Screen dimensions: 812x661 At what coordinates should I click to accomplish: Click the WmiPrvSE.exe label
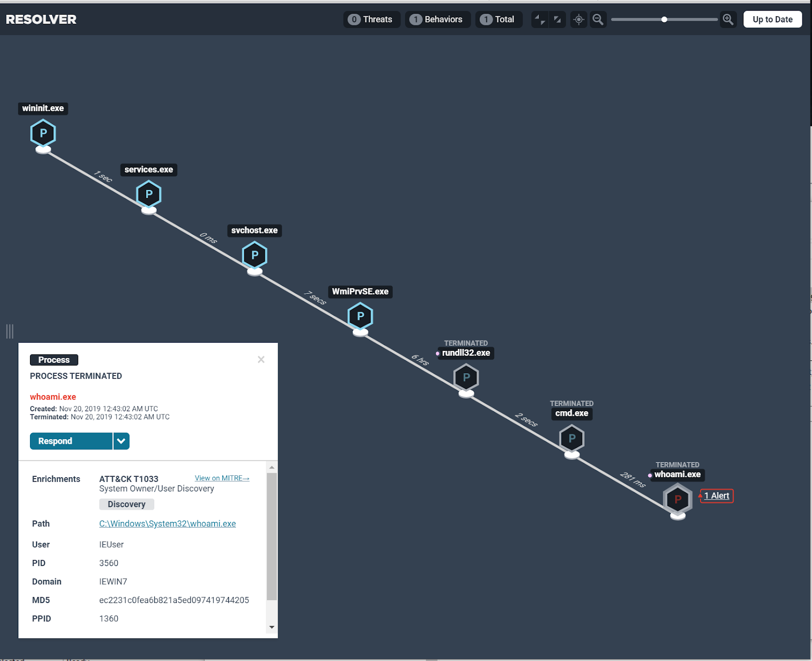point(360,291)
